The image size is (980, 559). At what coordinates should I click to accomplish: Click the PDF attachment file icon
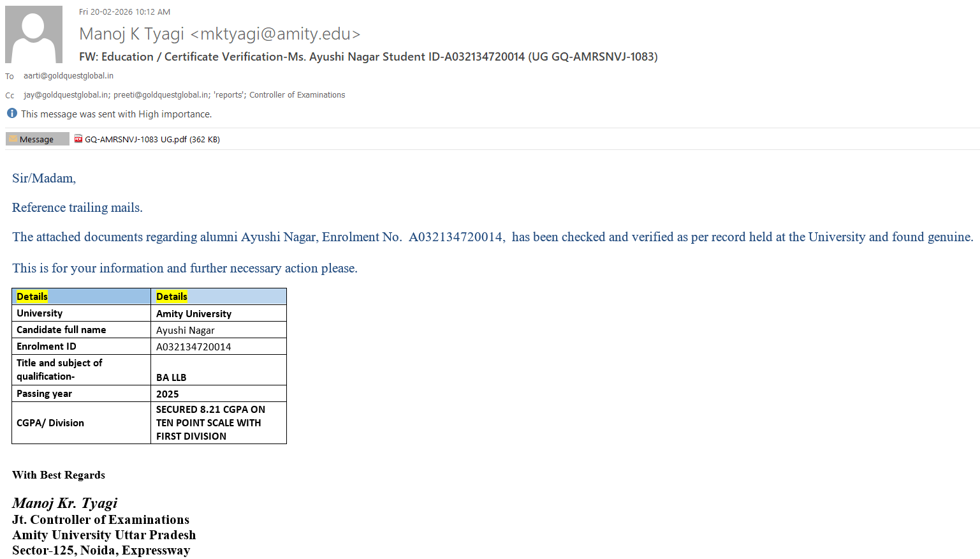[78, 138]
